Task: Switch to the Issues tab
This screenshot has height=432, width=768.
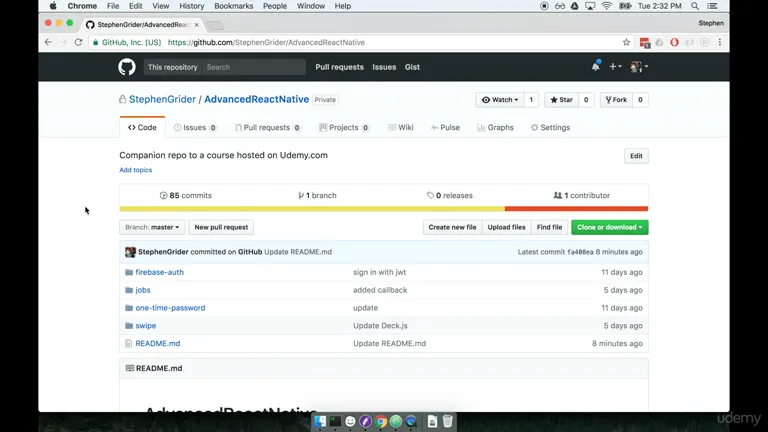Action: point(195,127)
